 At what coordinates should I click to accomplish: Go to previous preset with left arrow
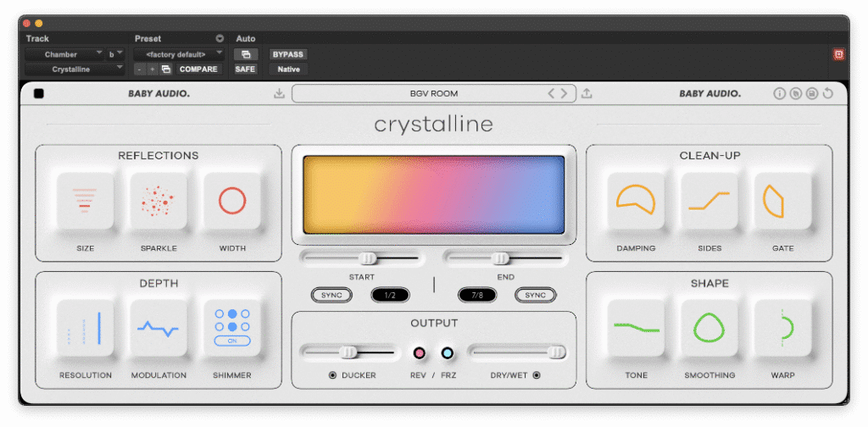pos(551,93)
